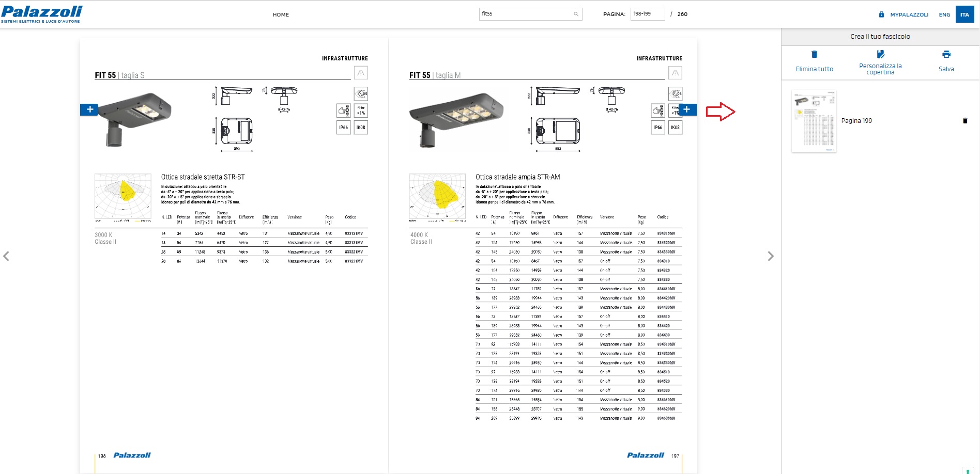Click the green button in the bottom right corner
This screenshot has height=474, width=980.
coord(968,471)
